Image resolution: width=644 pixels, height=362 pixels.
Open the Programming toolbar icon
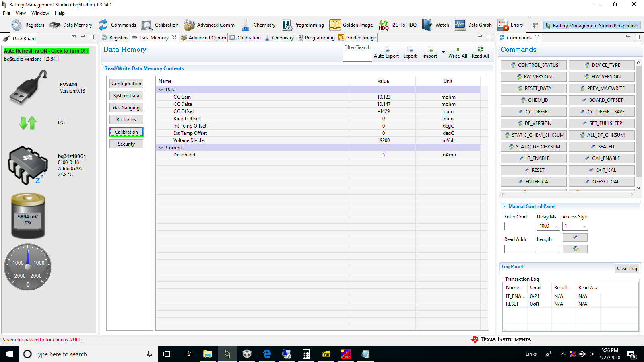tap(287, 25)
